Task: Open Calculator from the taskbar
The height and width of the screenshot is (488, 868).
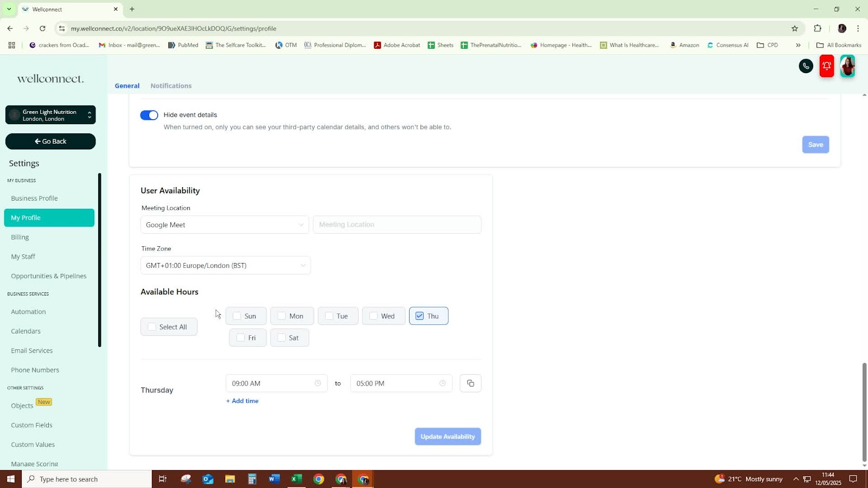Action: [x=252, y=479]
